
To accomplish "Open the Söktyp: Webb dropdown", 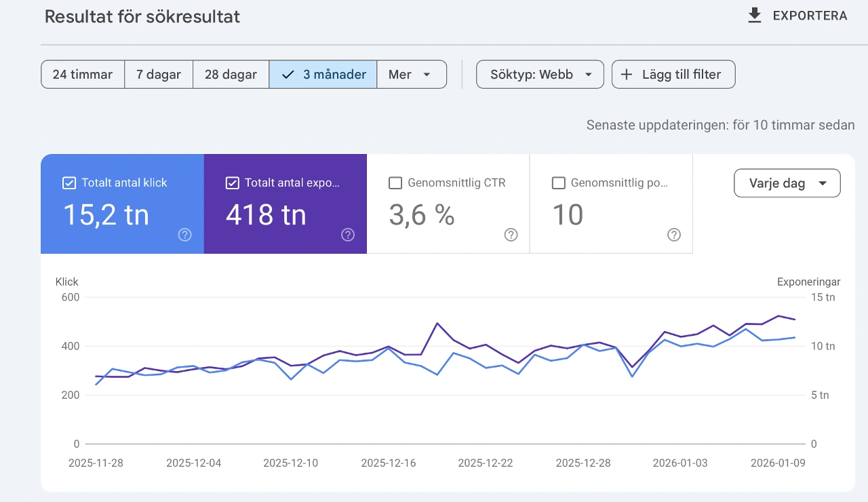I will tap(540, 75).
